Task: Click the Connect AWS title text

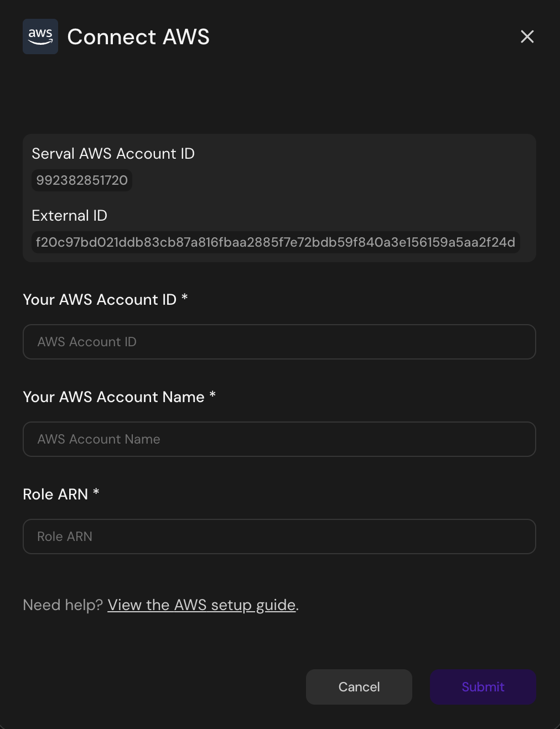Action: point(138,37)
